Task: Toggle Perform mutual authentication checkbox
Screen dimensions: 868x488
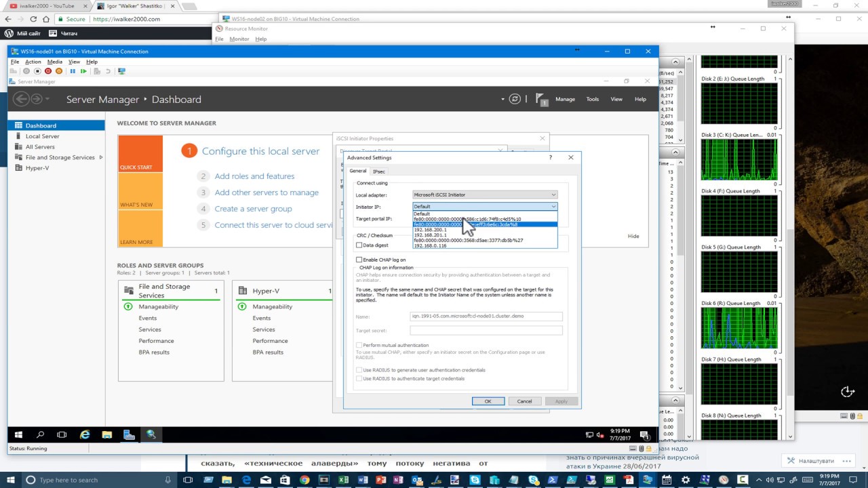Action: click(x=359, y=346)
